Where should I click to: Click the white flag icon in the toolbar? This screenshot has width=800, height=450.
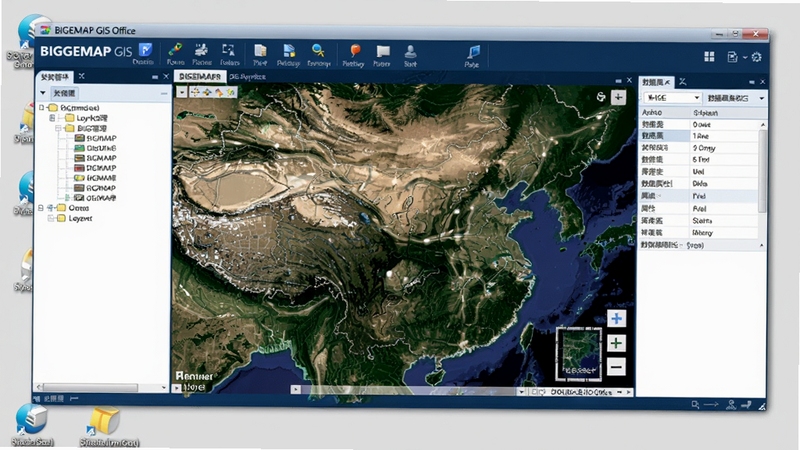[x=383, y=51]
